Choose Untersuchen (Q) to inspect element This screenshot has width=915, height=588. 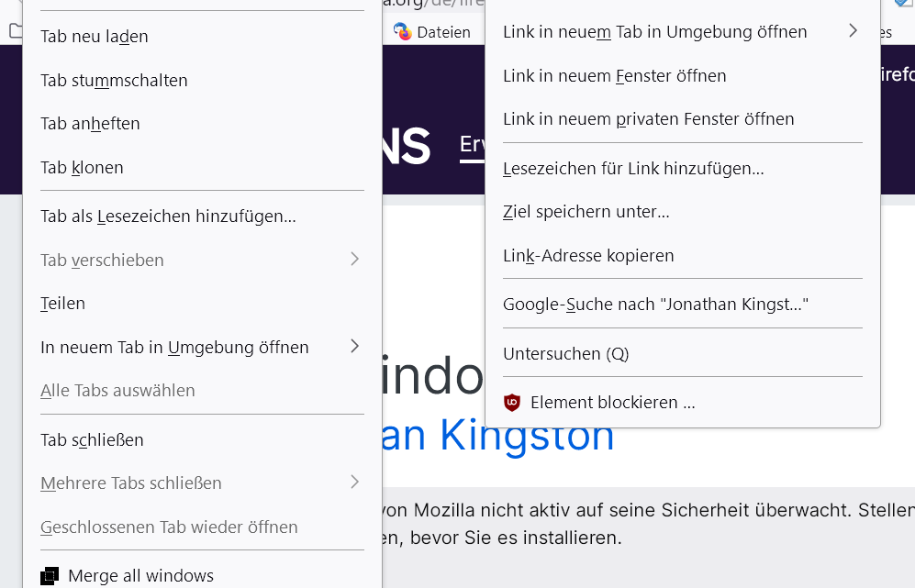565,354
